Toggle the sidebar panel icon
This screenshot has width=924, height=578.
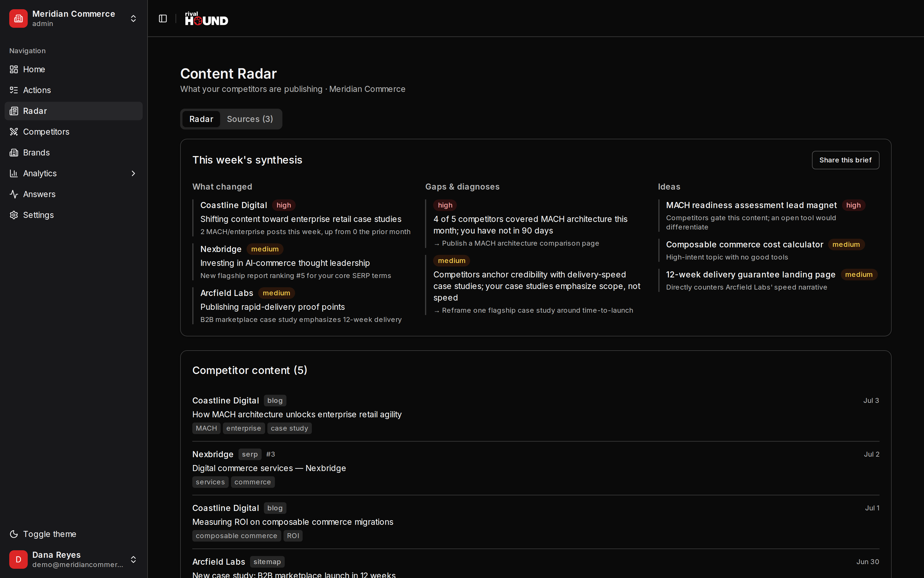(x=163, y=18)
